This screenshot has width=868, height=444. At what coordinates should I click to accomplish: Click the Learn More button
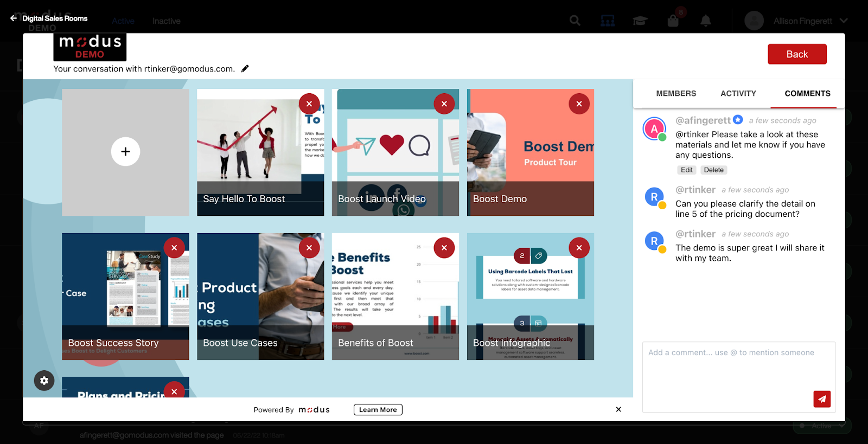(x=378, y=410)
